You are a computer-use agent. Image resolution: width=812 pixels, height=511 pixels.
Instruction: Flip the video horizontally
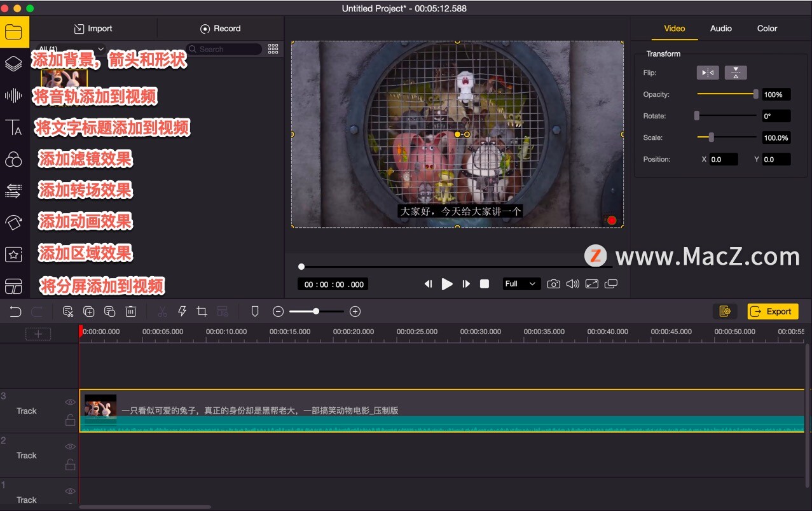click(708, 73)
